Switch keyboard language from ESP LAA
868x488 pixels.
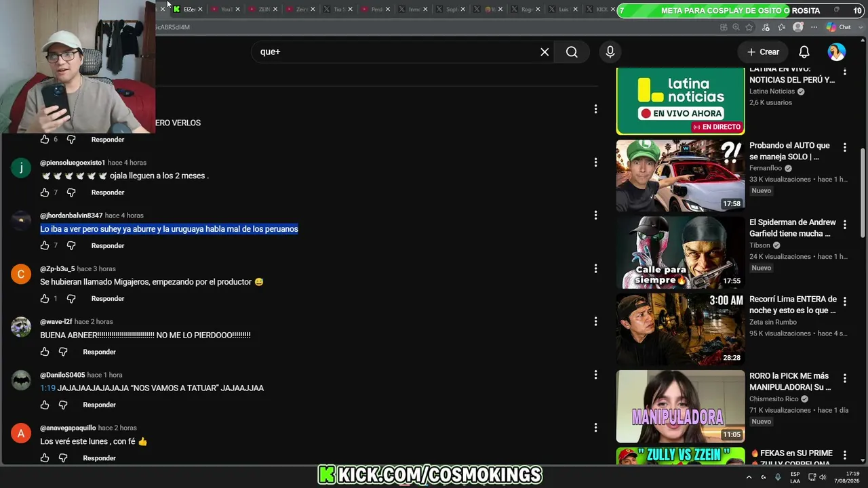(x=795, y=477)
